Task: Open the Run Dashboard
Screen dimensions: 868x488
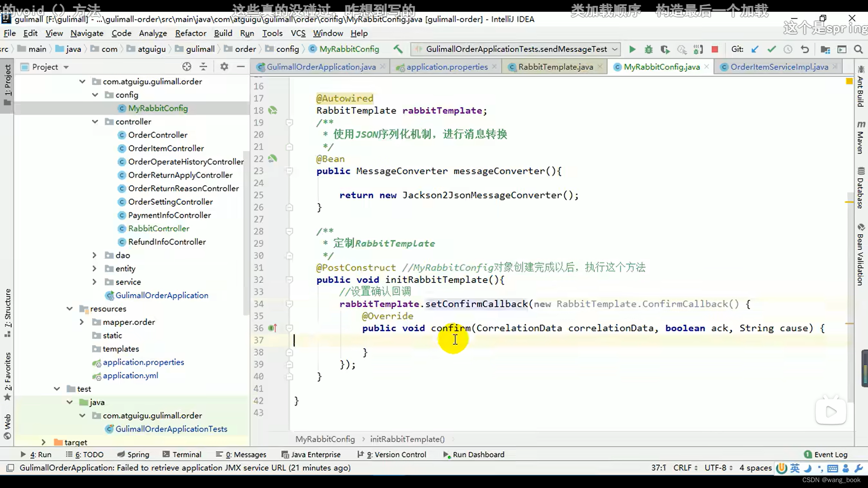Action: (473, 455)
